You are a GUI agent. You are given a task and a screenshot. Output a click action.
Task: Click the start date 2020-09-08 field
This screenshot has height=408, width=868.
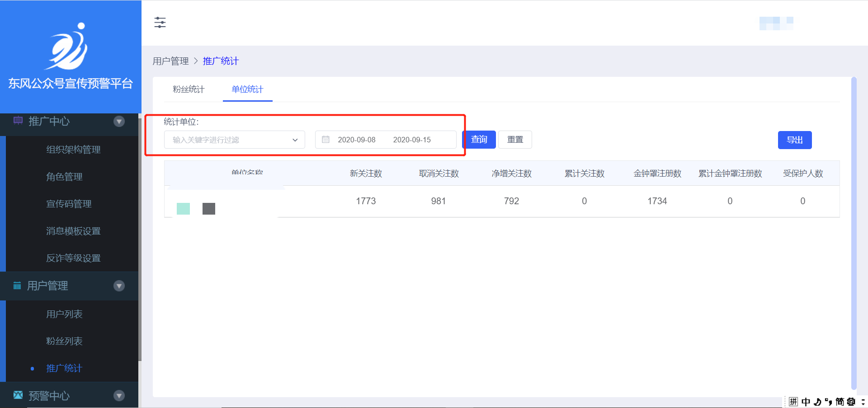pos(357,140)
